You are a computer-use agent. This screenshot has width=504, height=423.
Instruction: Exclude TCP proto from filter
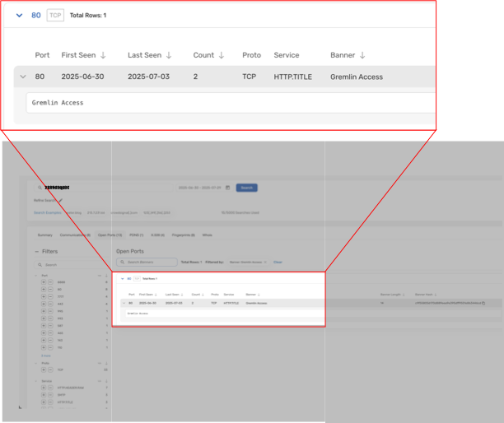coord(50,370)
